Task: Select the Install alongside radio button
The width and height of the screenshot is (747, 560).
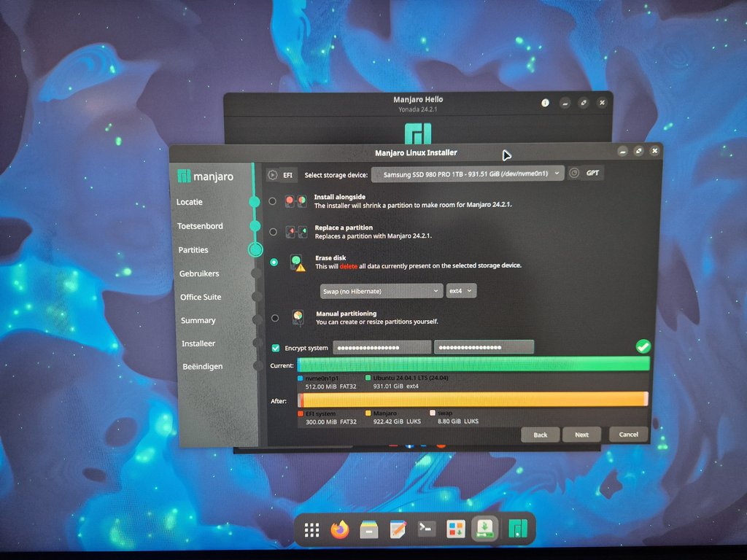Action: pyautogui.click(x=273, y=201)
